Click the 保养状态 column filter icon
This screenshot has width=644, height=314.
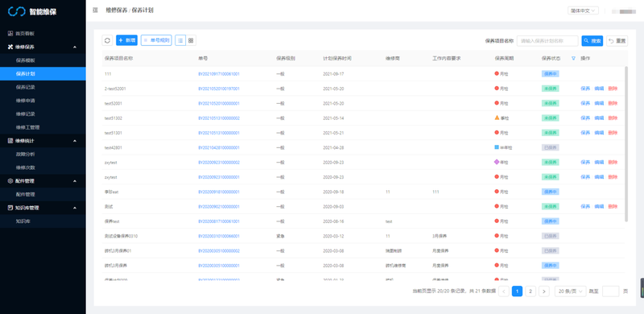tap(573, 58)
